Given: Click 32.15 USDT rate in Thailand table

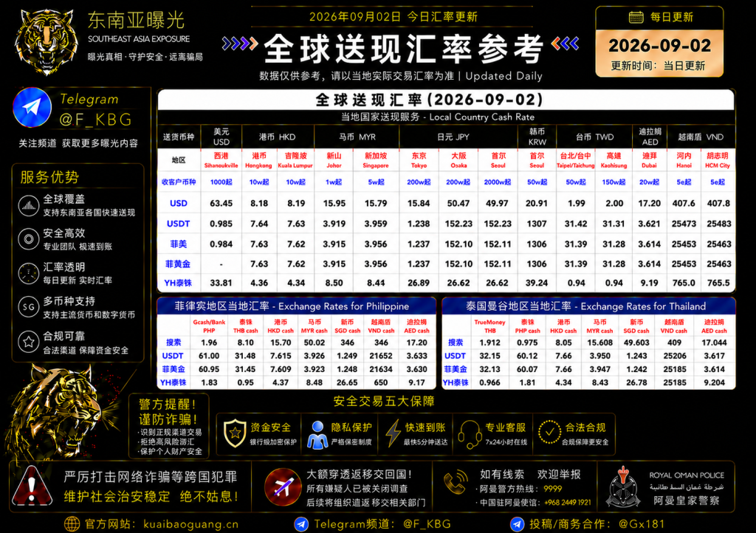Looking at the screenshot, I should (x=490, y=356).
